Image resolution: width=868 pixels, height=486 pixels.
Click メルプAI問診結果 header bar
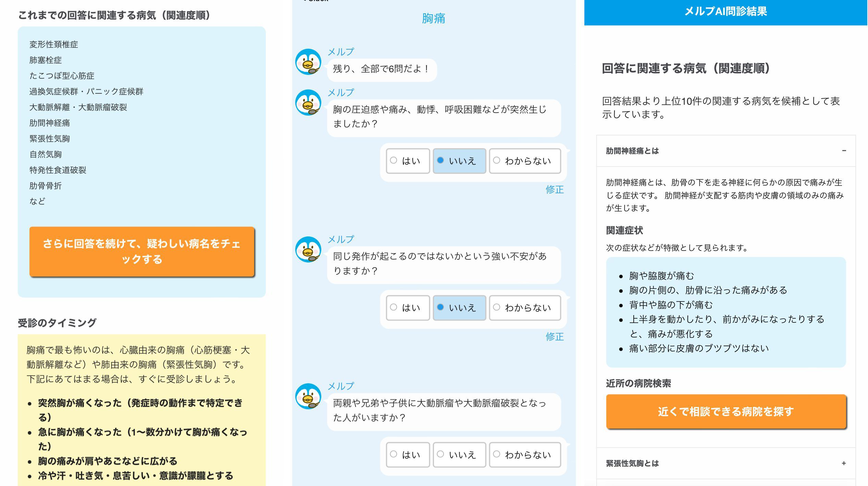coord(726,12)
